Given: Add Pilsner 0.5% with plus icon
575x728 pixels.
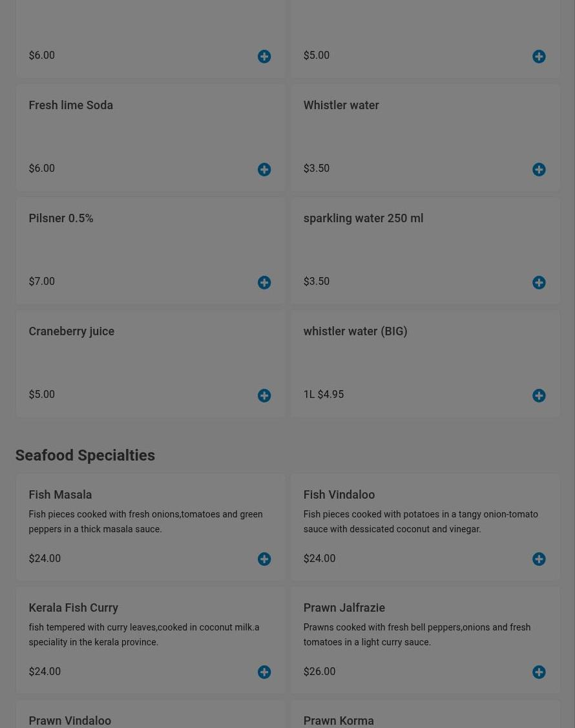Looking at the screenshot, I should tap(264, 282).
